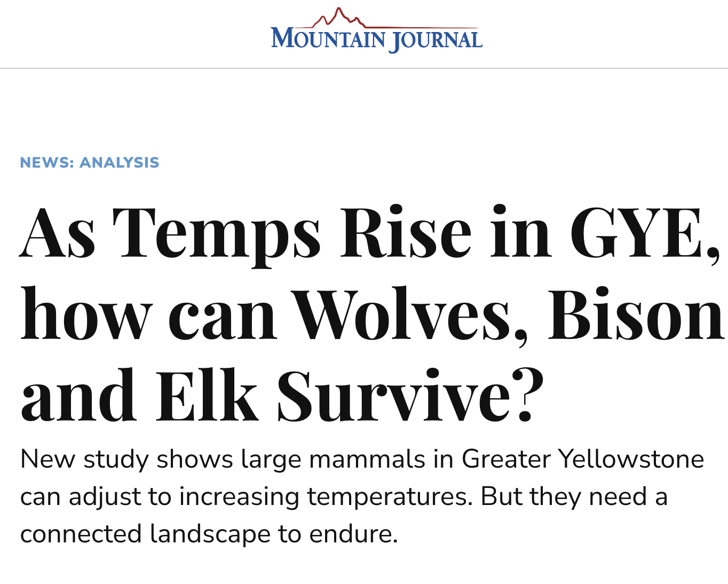Click the word "Mountain" in the logo

[x=328, y=39]
